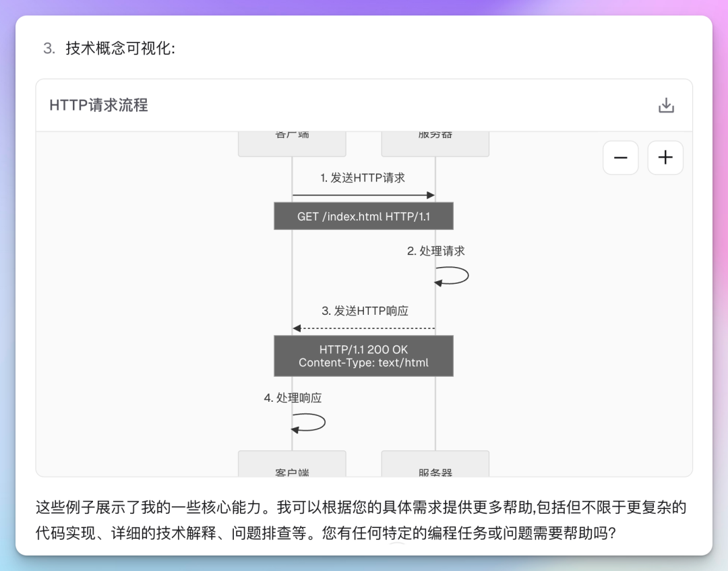728x571 pixels.
Task: Click the HTTP请求流程 panel title
Action: pos(98,105)
